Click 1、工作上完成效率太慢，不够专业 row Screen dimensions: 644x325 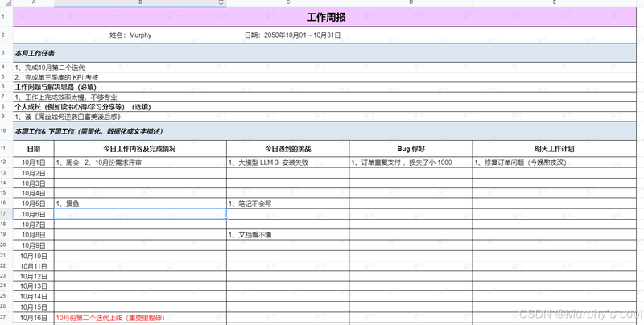[x=324, y=97]
